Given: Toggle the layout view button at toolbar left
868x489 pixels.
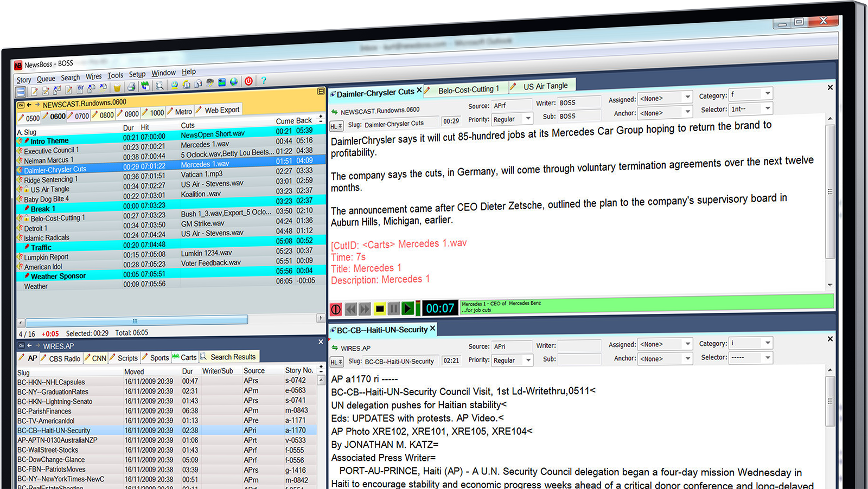Looking at the screenshot, I should pyautogui.click(x=21, y=92).
